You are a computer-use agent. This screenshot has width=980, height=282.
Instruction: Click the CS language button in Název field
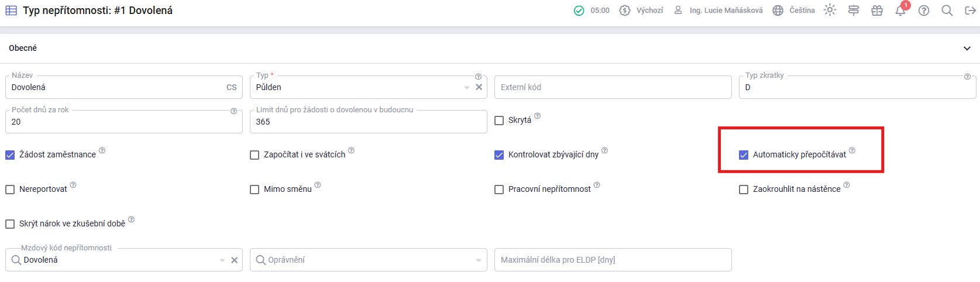point(232,87)
